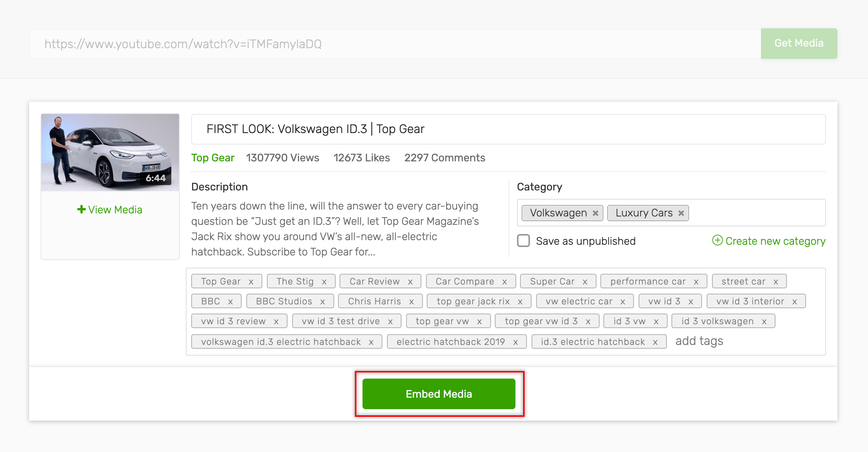Remove the 'The Stig' tag

coord(324,282)
